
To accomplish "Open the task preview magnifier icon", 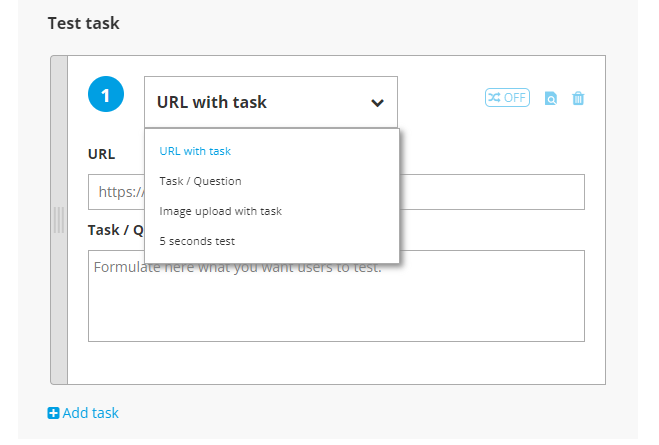I will (x=551, y=98).
